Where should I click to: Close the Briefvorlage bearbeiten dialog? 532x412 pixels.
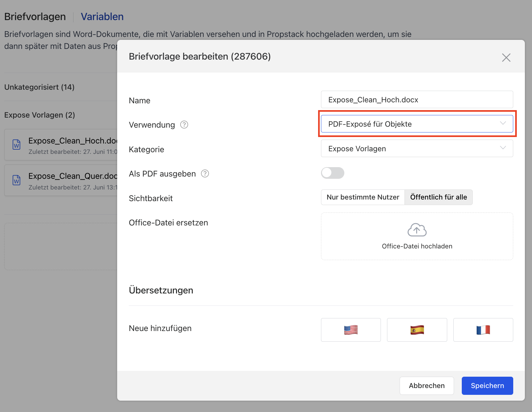(x=506, y=58)
